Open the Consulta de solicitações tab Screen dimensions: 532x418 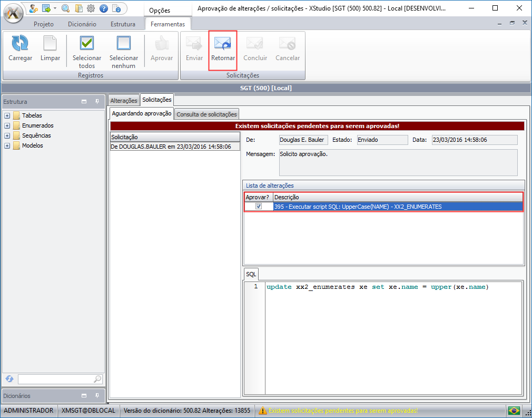(x=206, y=114)
